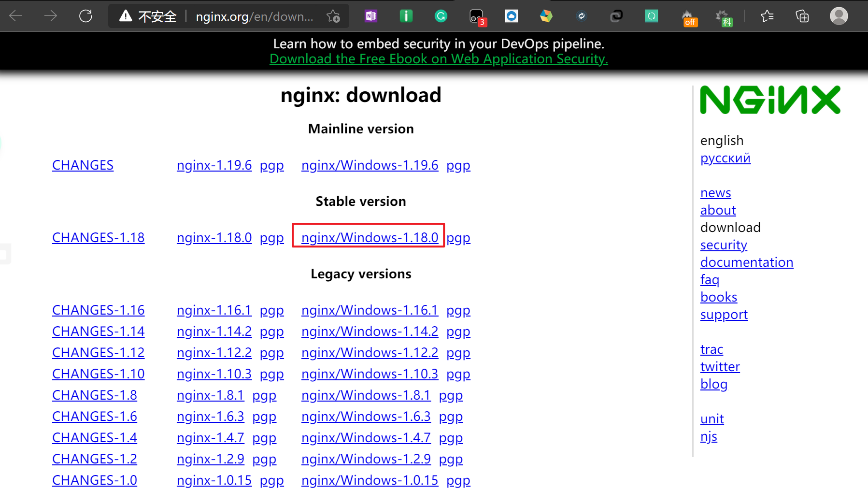868x490 pixels.
Task: Open the blog link in the sidebar
Action: click(714, 384)
